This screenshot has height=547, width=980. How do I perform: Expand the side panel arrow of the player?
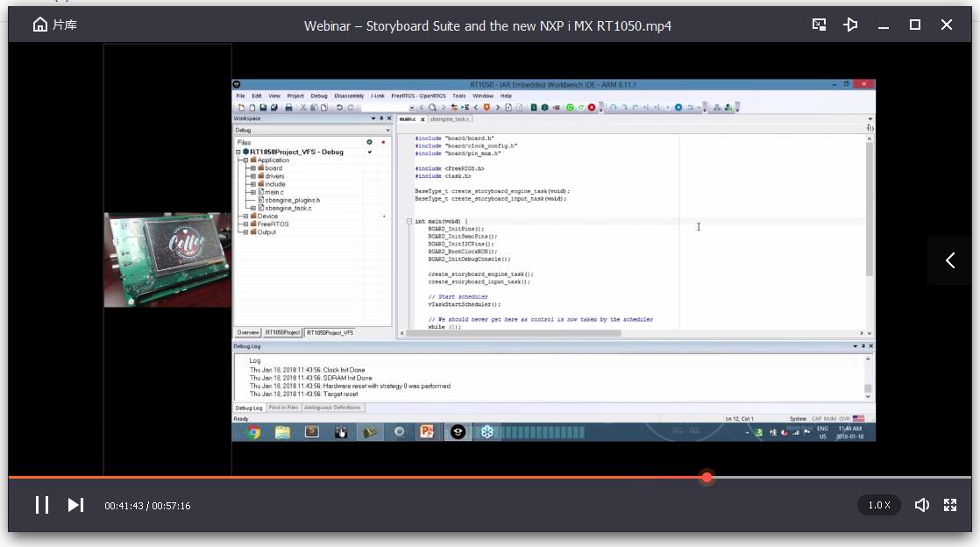950,260
